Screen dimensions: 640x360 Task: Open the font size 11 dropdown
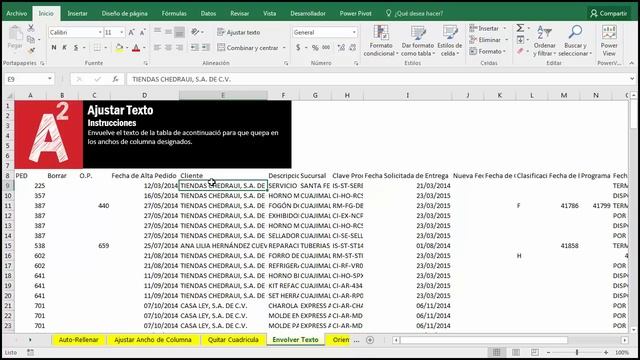coord(121,32)
